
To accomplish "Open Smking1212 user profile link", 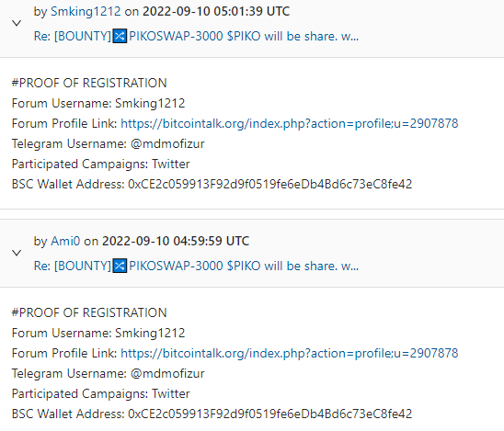I will pyautogui.click(x=86, y=11).
